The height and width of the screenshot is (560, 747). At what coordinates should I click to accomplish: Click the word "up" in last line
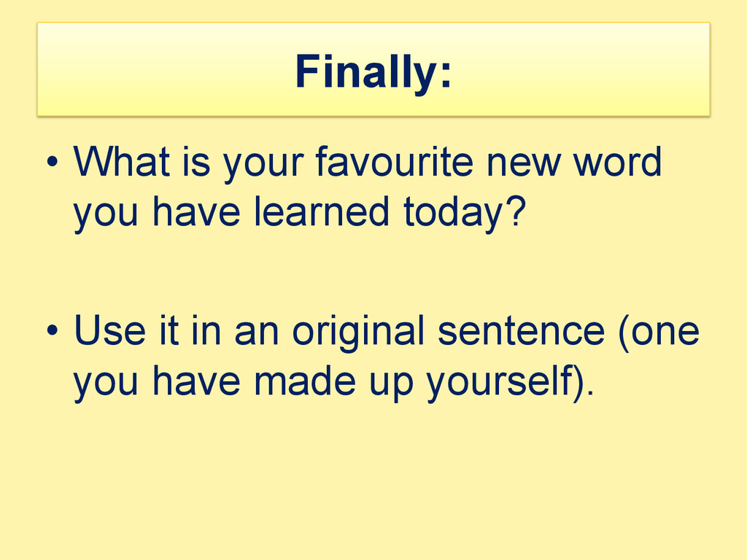(391, 385)
